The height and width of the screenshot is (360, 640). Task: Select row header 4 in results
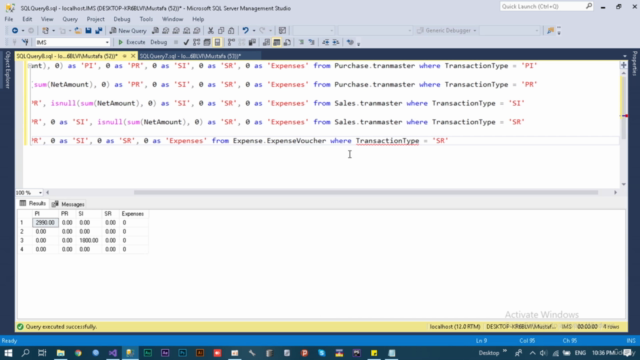click(22, 249)
